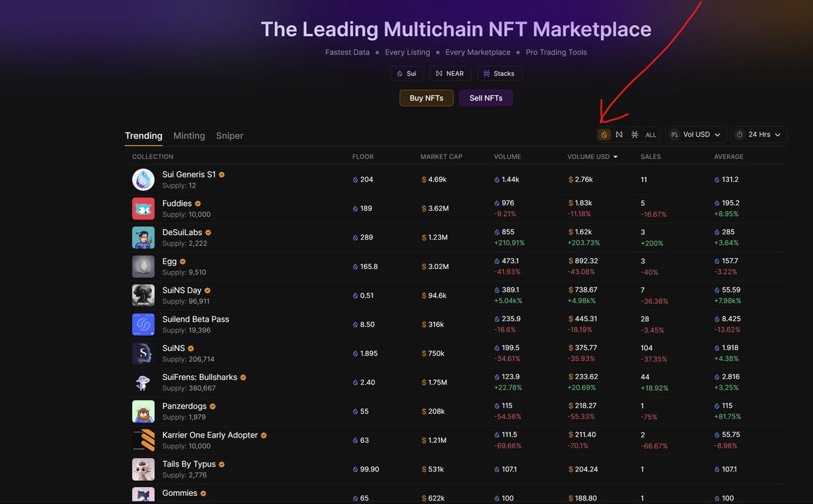The image size is (813, 504).
Task: Switch to the Sniper tab
Action: pyautogui.click(x=230, y=135)
